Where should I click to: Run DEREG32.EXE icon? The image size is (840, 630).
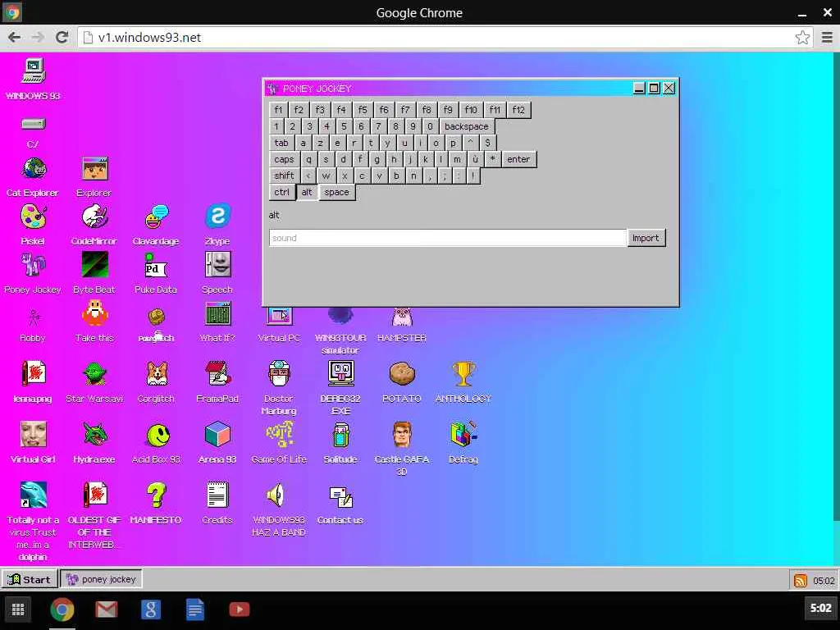(x=340, y=374)
